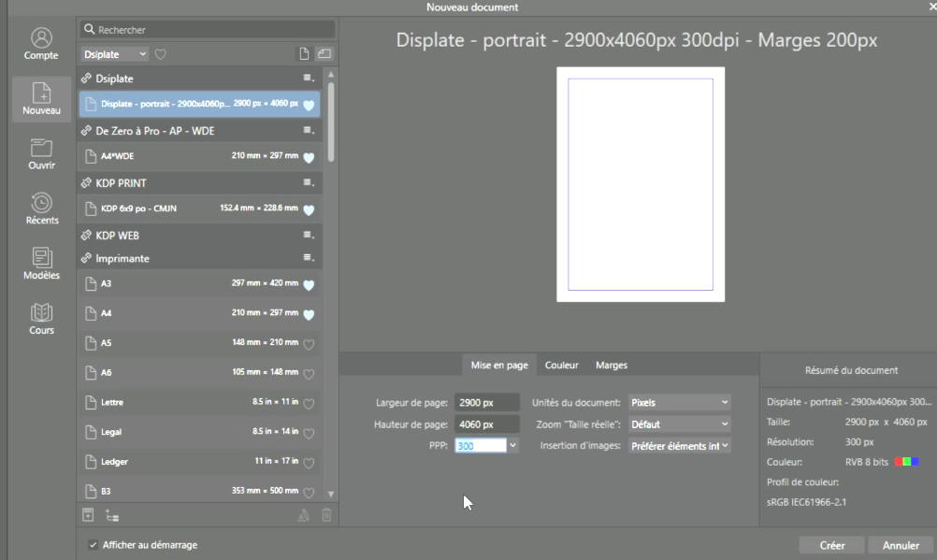Open the Récents documents section
937x560 pixels.
tap(41, 208)
